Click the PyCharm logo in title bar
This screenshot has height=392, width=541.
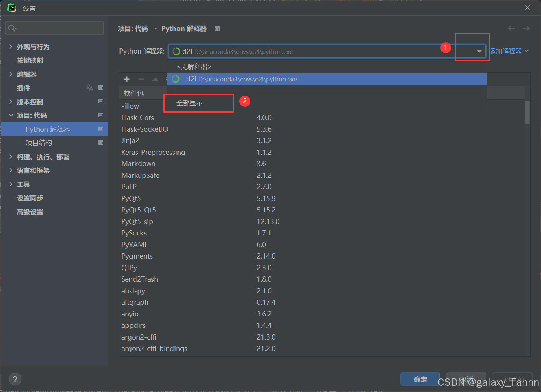tap(11, 8)
